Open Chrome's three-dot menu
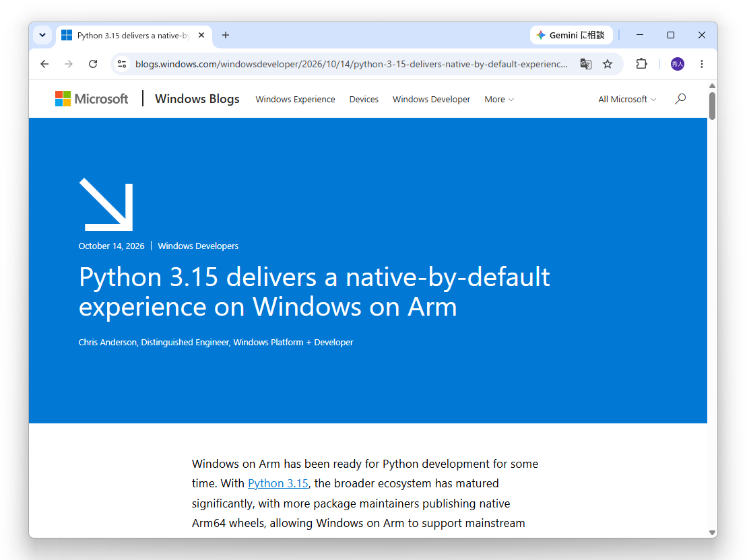The image size is (747, 560). pyautogui.click(x=702, y=64)
